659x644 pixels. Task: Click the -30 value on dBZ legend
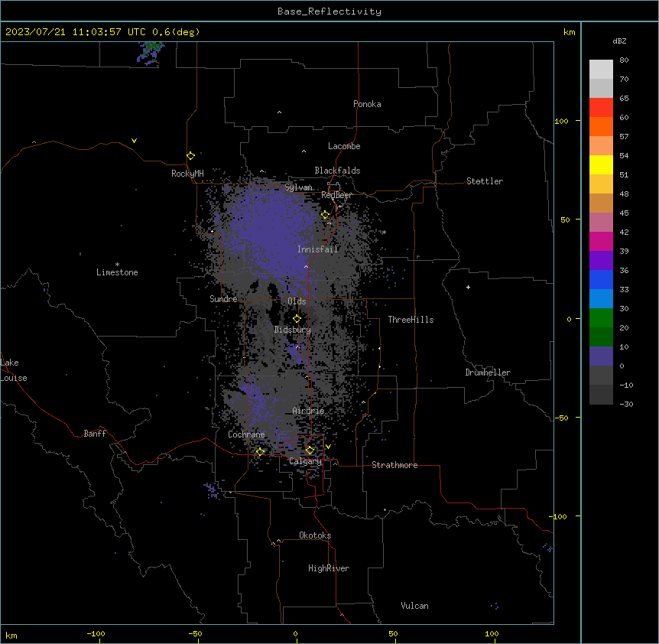click(626, 405)
